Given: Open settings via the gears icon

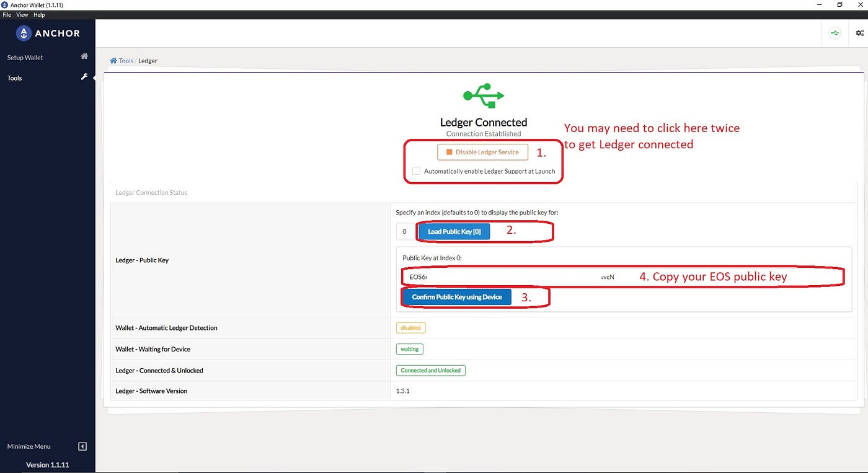Looking at the screenshot, I should click(860, 33).
